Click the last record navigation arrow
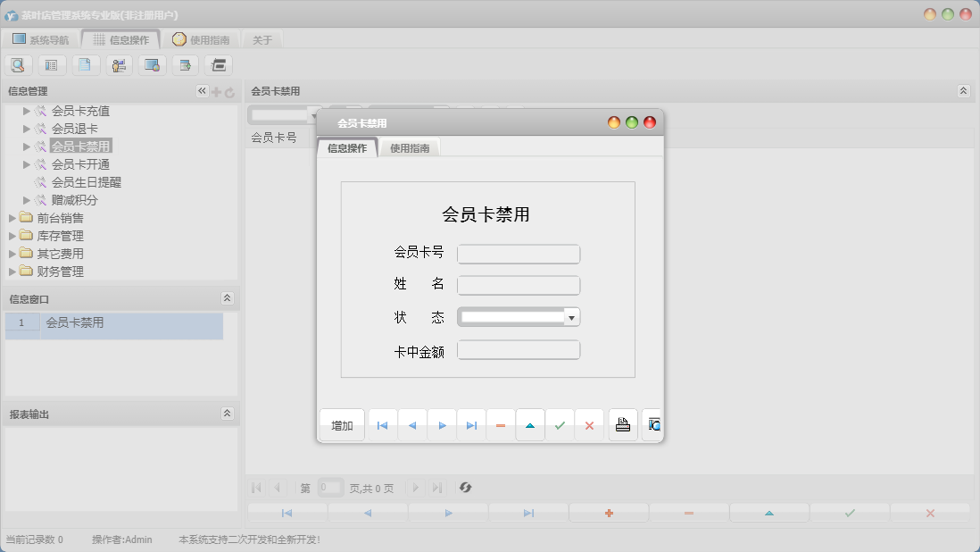The height and width of the screenshot is (552, 980). (470, 424)
